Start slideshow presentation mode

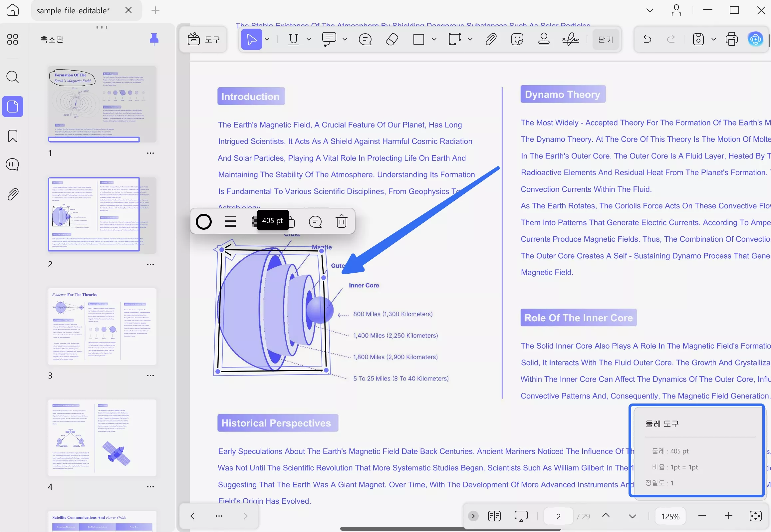pyautogui.click(x=521, y=516)
